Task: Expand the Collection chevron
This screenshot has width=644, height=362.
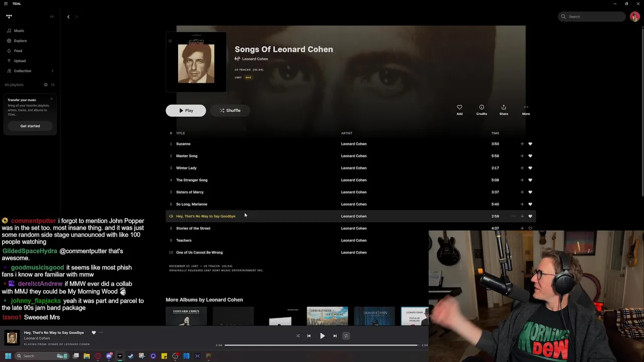Action: point(52,71)
